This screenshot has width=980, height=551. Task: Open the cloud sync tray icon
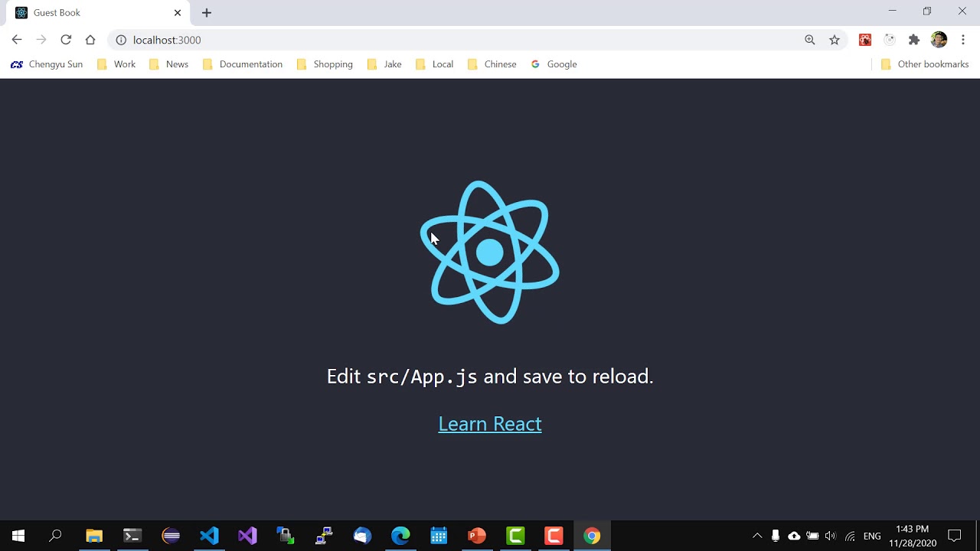[x=794, y=536]
